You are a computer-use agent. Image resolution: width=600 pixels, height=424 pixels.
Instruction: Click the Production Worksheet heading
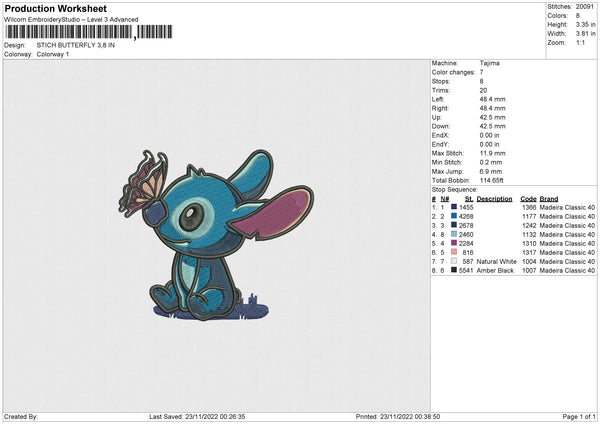[x=55, y=8]
